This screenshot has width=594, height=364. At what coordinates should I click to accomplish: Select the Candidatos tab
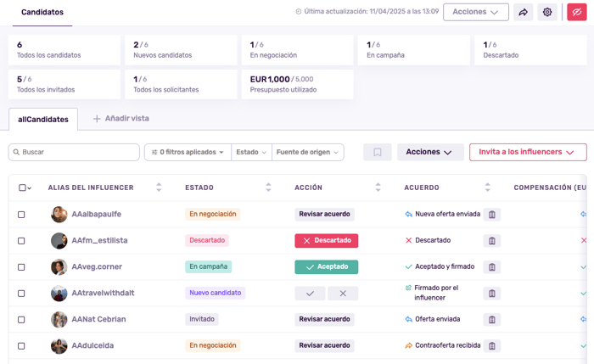42,13
